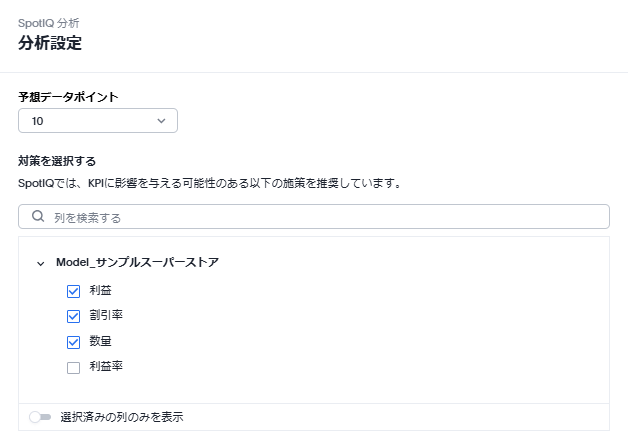Click the magnifier icon in the column search box
The width and height of the screenshot is (628, 435).
click(x=38, y=216)
